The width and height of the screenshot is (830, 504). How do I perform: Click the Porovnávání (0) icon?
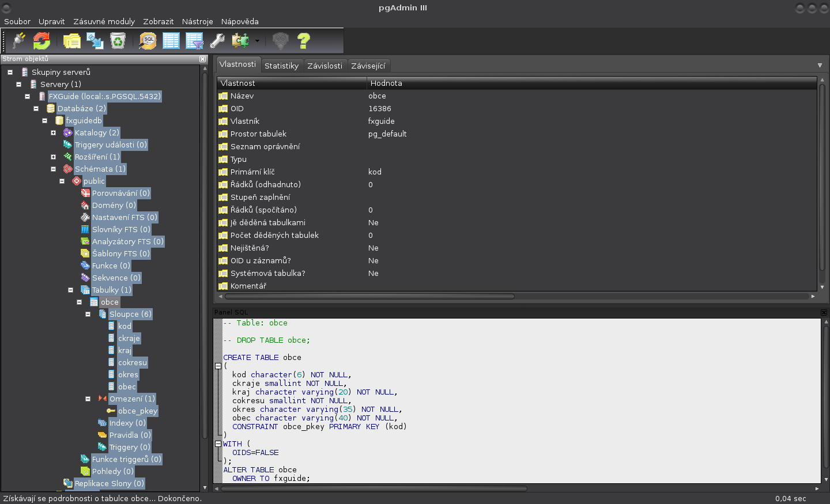pyautogui.click(x=85, y=193)
